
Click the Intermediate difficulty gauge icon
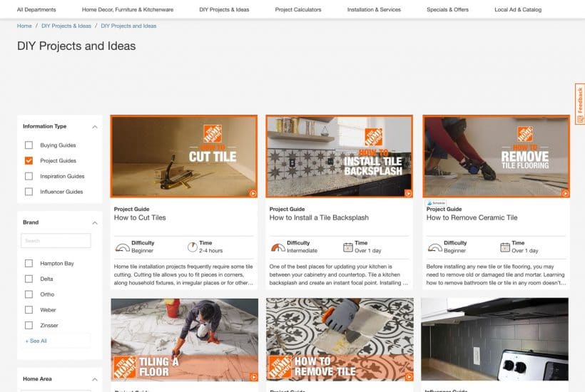click(278, 247)
